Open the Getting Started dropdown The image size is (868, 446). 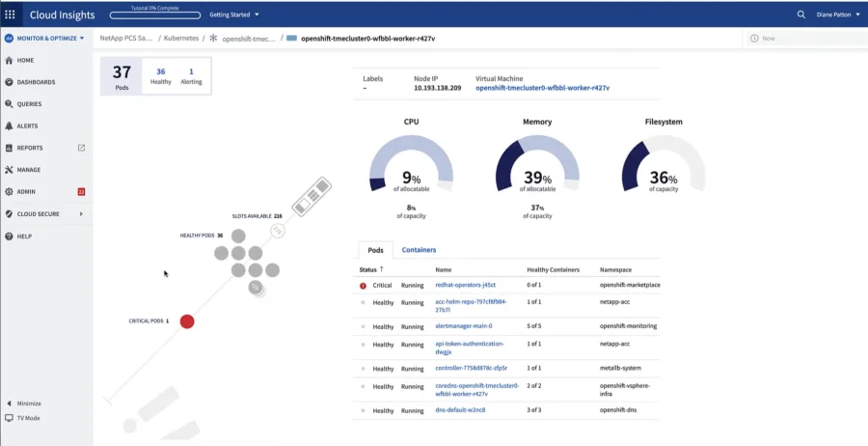[234, 14]
